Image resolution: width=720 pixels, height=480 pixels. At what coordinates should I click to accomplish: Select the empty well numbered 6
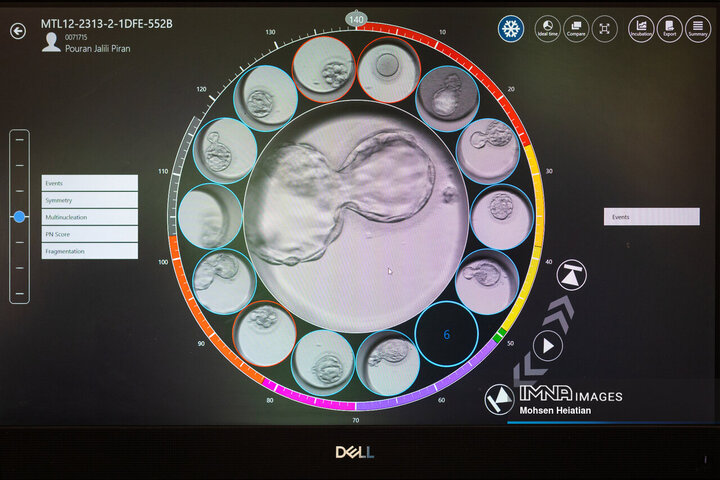(446, 334)
